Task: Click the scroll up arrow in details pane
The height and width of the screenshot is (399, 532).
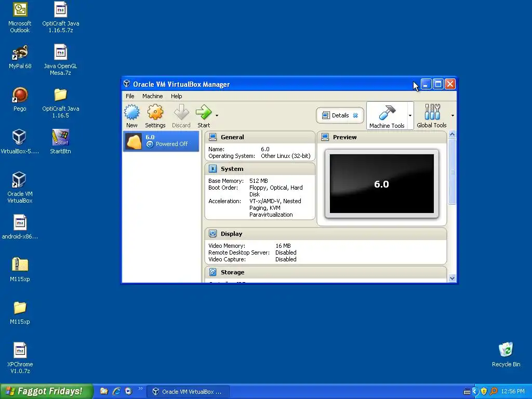Action: pos(452,135)
